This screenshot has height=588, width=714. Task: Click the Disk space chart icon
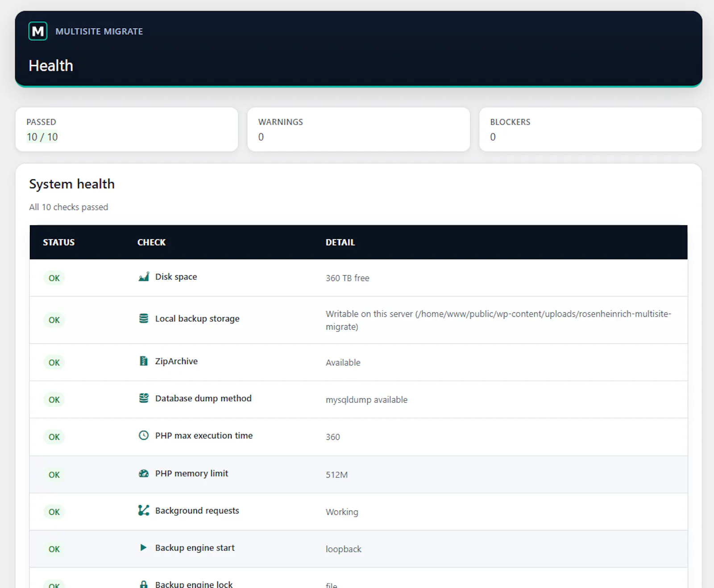144,277
